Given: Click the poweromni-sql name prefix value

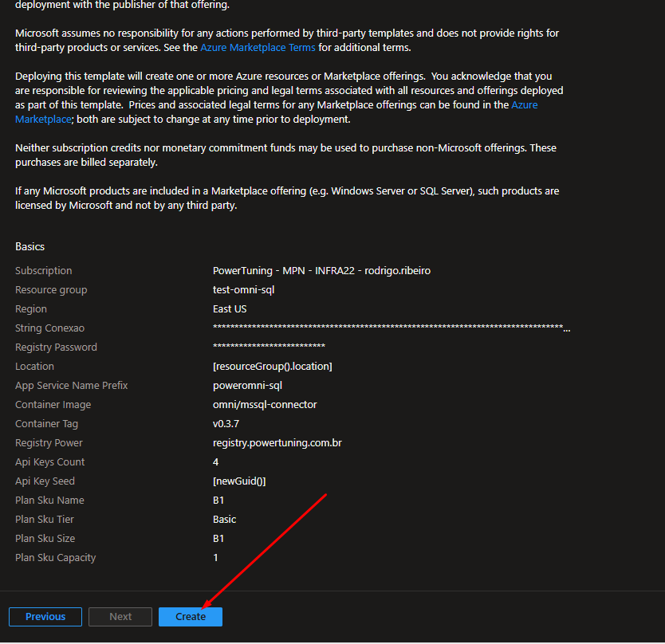Looking at the screenshot, I should point(247,386).
